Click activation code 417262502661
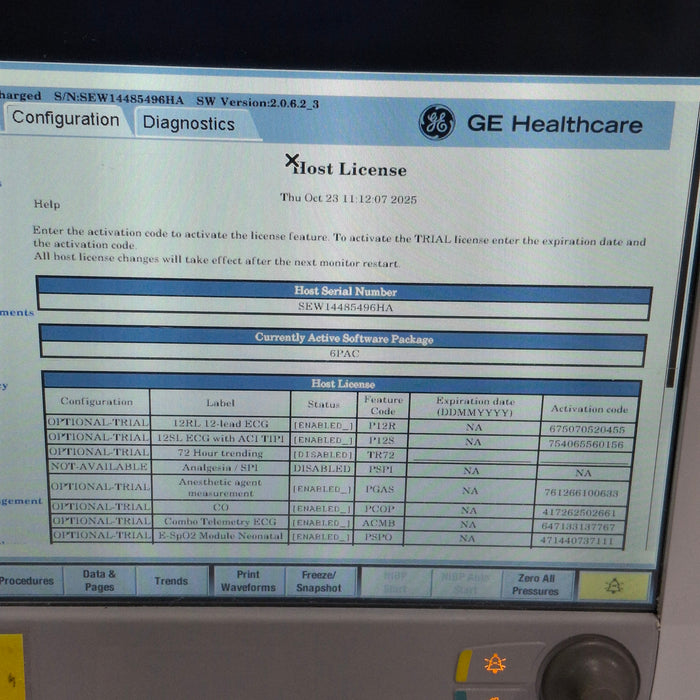This screenshot has width=700, height=700. (x=579, y=512)
